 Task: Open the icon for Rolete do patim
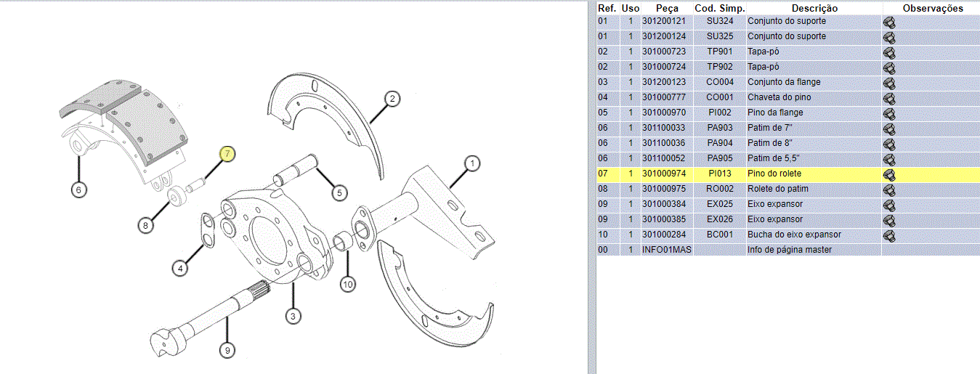pyautogui.click(x=888, y=190)
